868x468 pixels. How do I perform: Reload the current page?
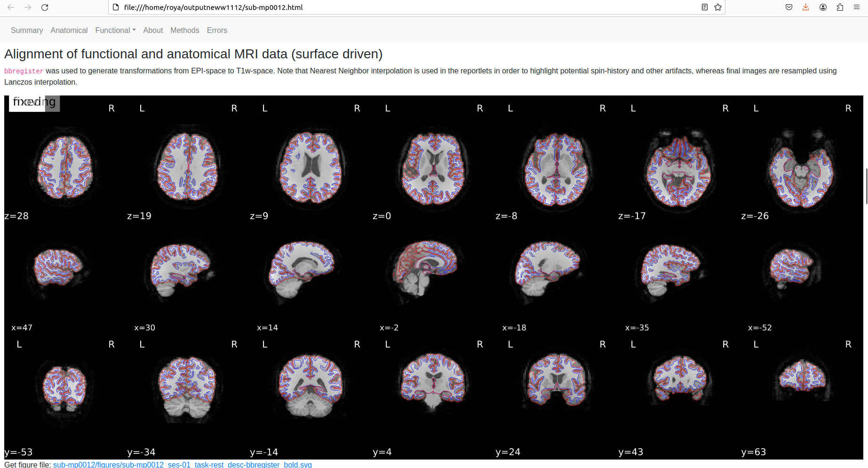pyautogui.click(x=45, y=8)
